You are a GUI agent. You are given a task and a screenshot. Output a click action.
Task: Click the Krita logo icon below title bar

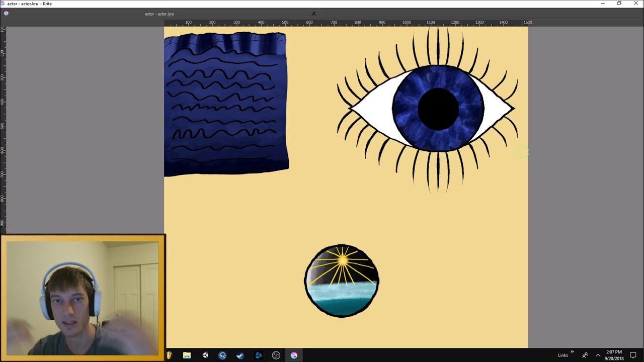tap(6, 13)
